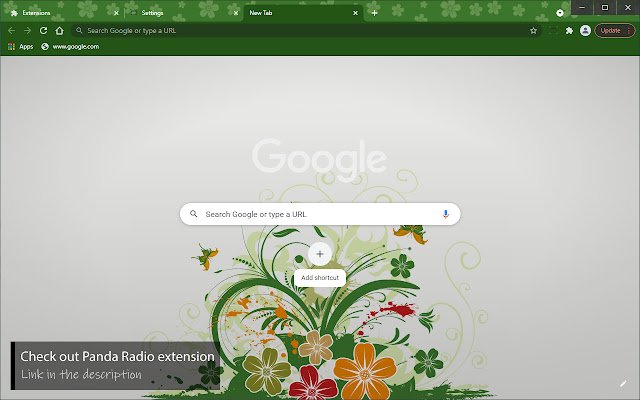
Task: Focus the address bar URL field
Action: [306, 31]
